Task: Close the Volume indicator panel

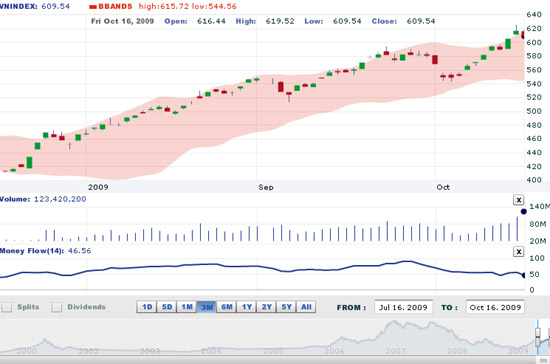Action: pos(518,200)
